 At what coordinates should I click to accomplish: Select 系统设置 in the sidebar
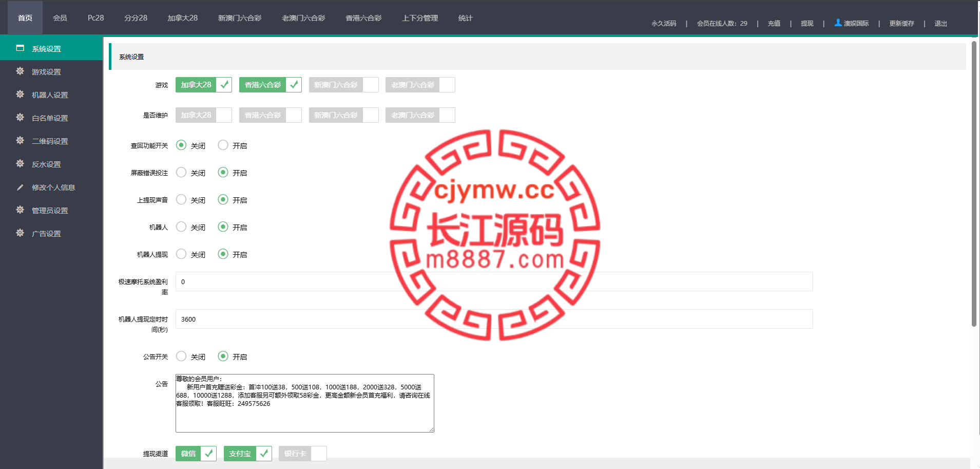[51, 49]
